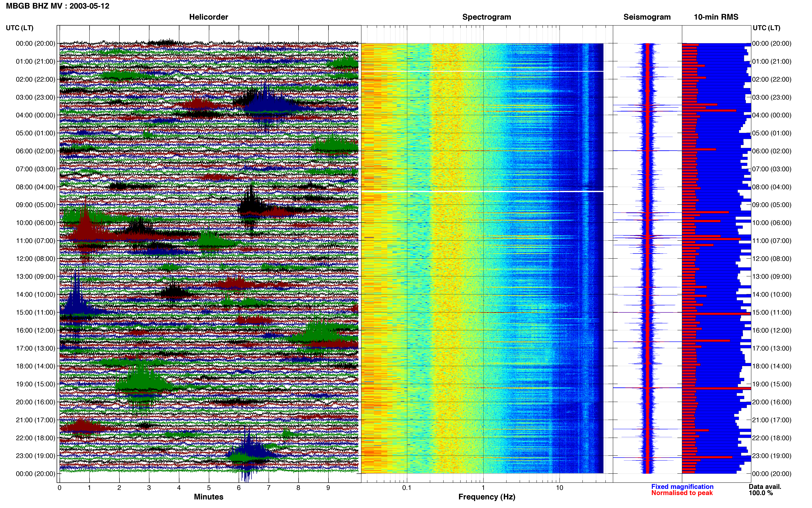Click left time label '03:00 (23:00)'

pyautogui.click(x=35, y=97)
